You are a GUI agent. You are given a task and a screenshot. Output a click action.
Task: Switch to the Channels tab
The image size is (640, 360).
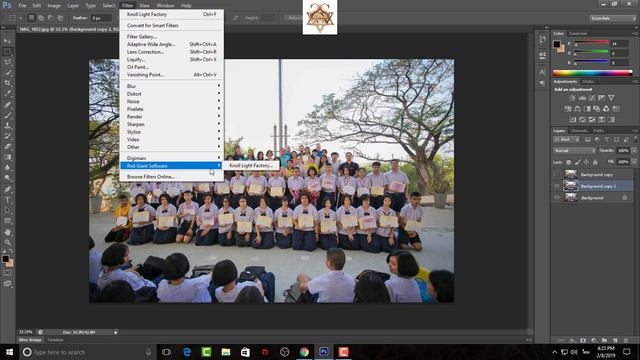pos(579,131)
